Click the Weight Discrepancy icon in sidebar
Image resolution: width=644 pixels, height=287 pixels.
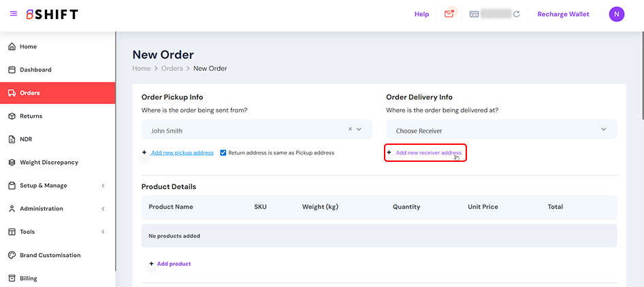(12, 163)
